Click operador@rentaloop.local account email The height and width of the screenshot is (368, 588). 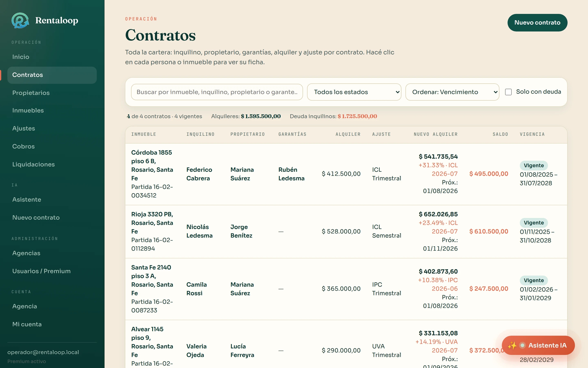(43, 352)
